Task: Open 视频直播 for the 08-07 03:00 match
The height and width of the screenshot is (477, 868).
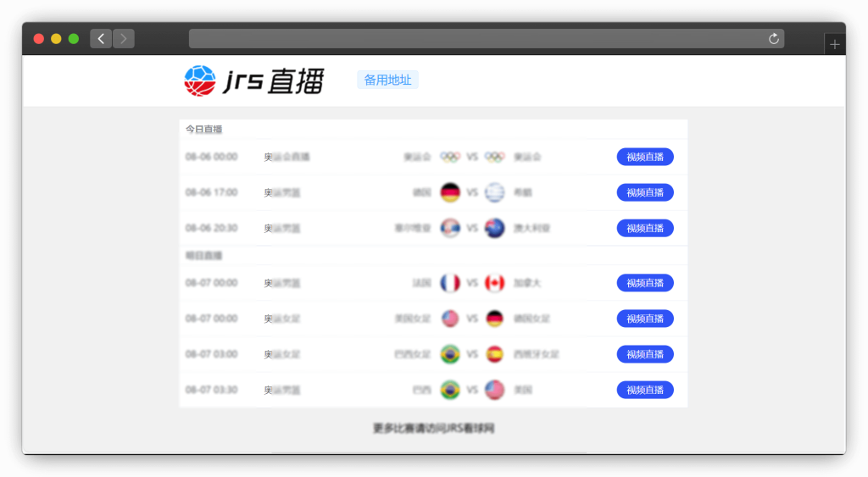Action: (645, 354)
